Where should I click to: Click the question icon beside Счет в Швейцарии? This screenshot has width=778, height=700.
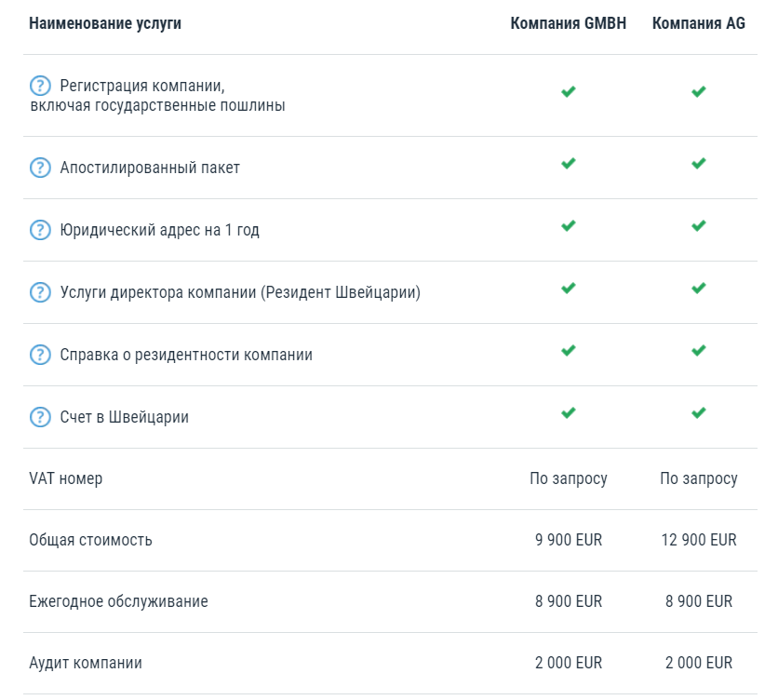coord(40,417)
